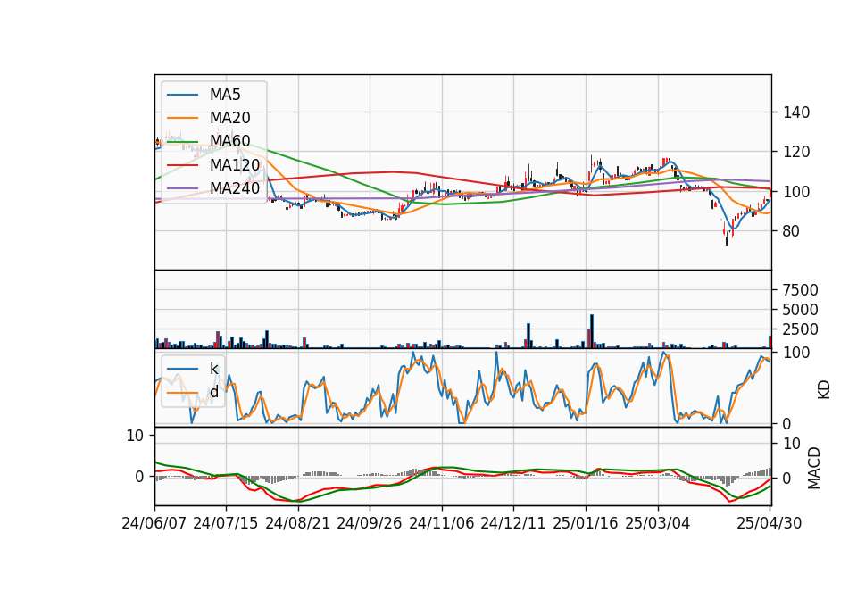Click the 80 price axis tick label
The height and width of the screenshot is (616, 857).
792,231
